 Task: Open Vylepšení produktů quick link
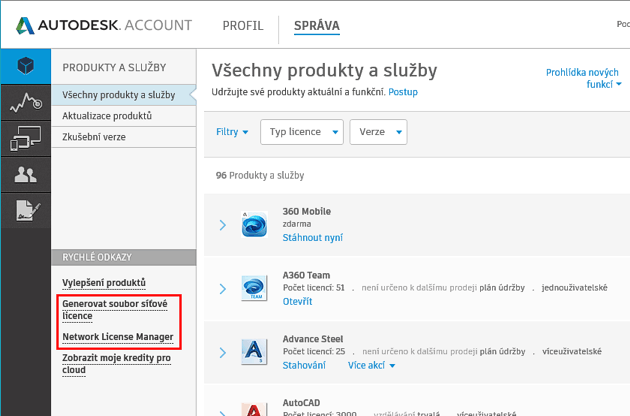point(104,283)
